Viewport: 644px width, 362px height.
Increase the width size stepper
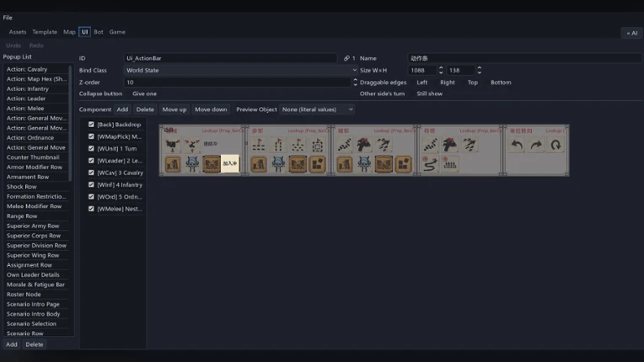pyautogui.click(x=441, y=67)
